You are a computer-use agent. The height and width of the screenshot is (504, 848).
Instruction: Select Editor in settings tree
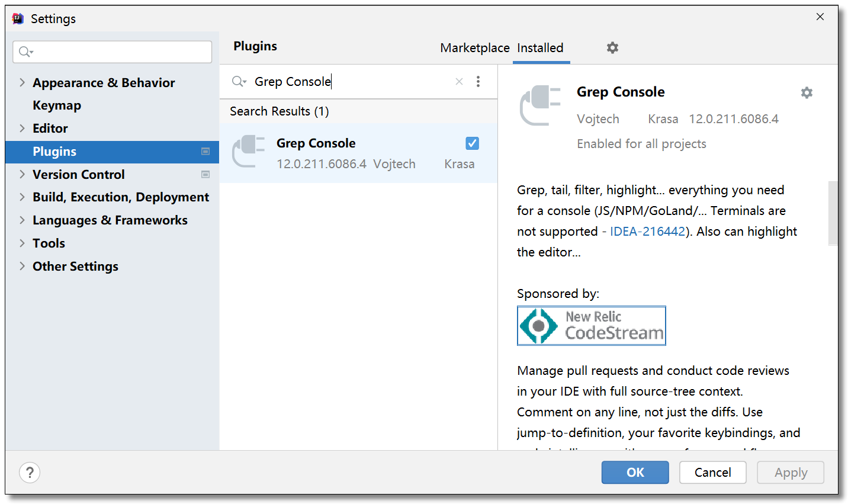pyautogui.click(x=50, y=129)
